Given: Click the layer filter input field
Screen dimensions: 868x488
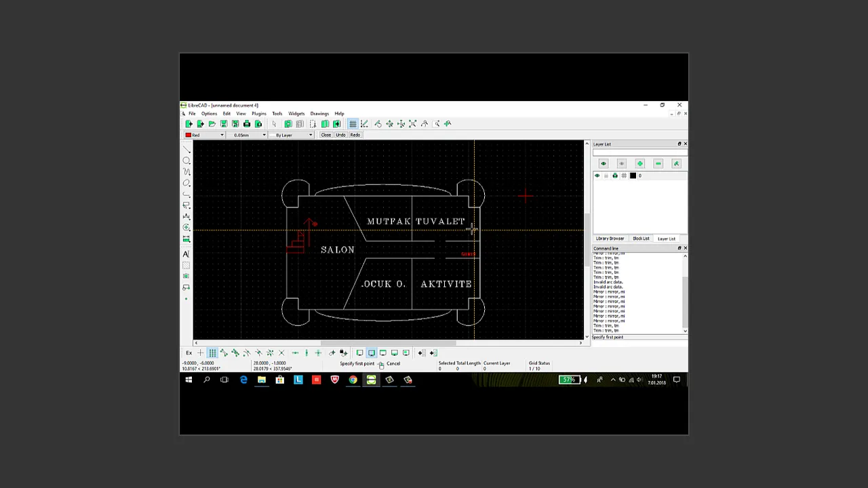Looking at the screenshot, I should click(x=639, y=152).
